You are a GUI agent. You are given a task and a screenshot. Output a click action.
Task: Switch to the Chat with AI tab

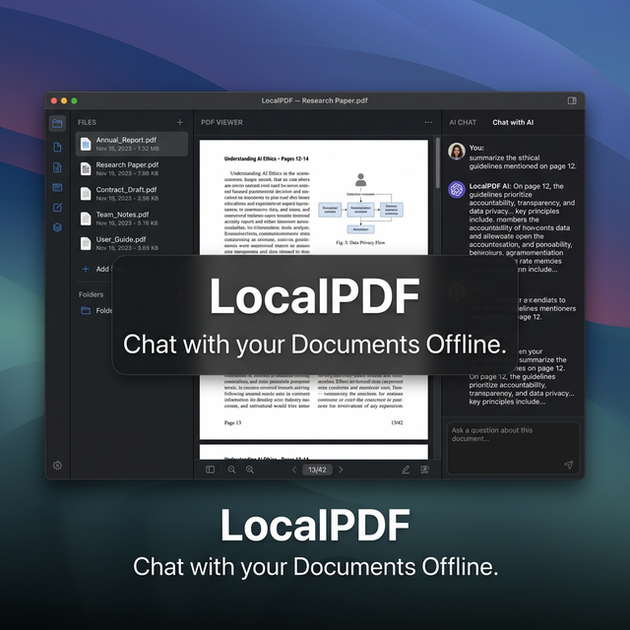513,122
